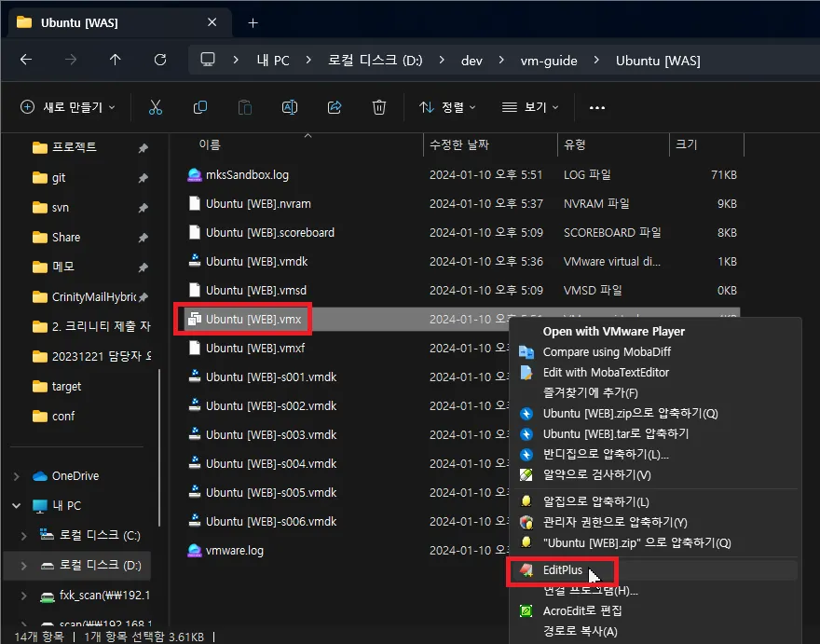Click the Copy icon in toolbar
Screen dimensions: 820x644
pyautogui.click(x=200, y=107)
